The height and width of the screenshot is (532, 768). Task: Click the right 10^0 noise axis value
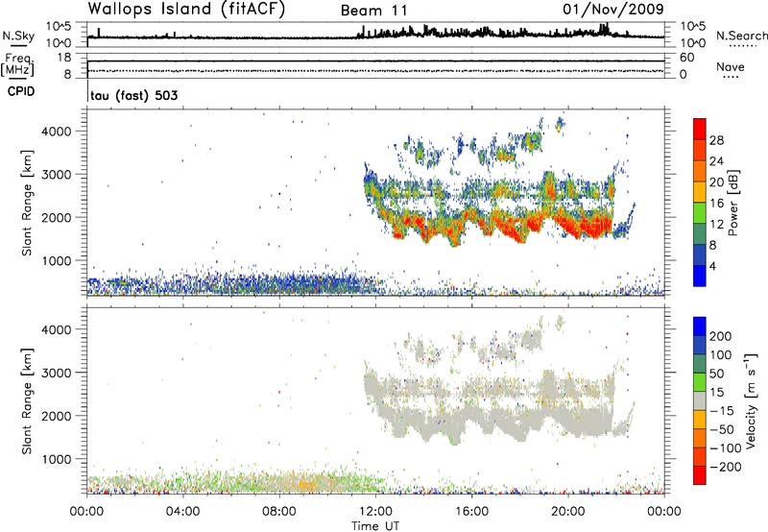click(692, 43)
